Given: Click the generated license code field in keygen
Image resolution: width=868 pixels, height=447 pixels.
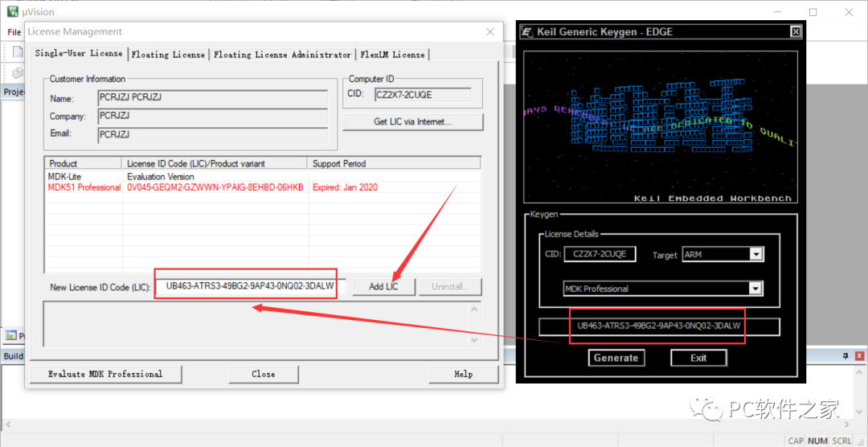Looking at the screenshot, I should 659,326.
